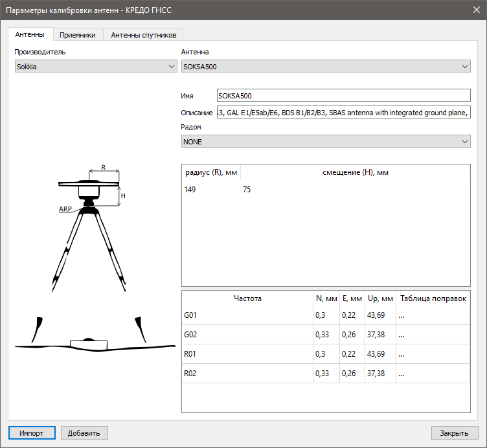Viewport: 487px width, 448px height.
Task: Click the Имя input field
Action: pos(343,96)
